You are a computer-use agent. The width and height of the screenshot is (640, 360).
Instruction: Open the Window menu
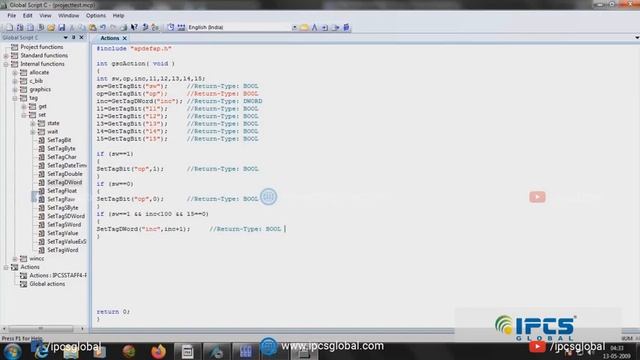pos(69,16)
